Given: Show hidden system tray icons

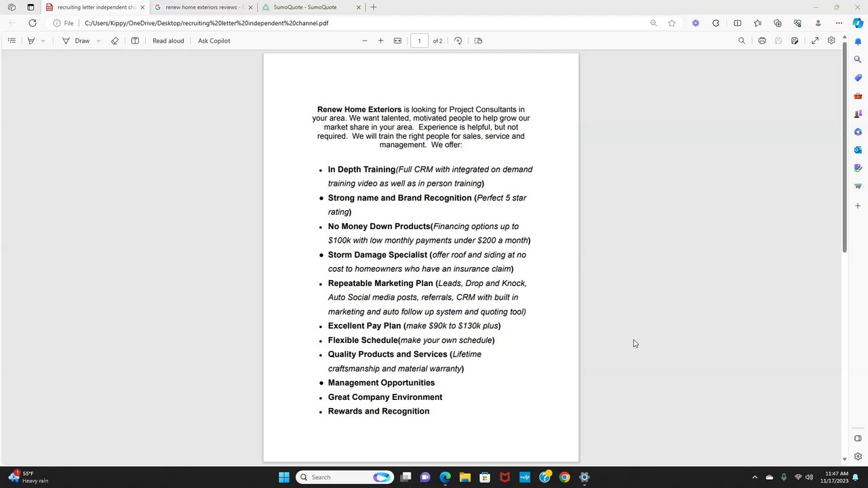Looking at the screenshot, I should [x=755, y=477].
